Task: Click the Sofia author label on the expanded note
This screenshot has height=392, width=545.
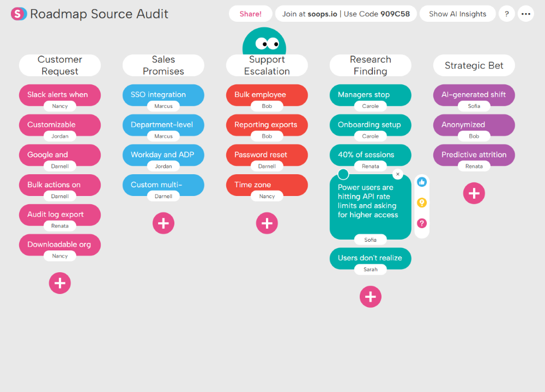Action: 370,240
